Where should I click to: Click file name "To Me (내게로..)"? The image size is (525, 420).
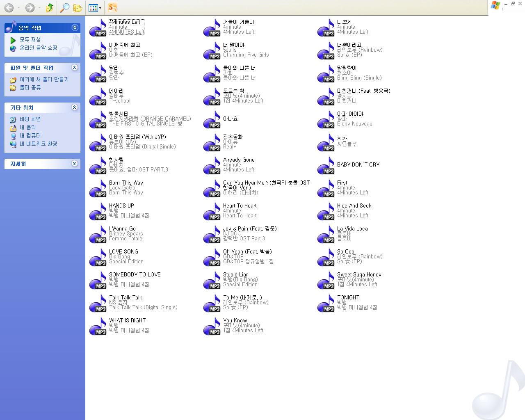pyautogui.click(x=242, y=298)
